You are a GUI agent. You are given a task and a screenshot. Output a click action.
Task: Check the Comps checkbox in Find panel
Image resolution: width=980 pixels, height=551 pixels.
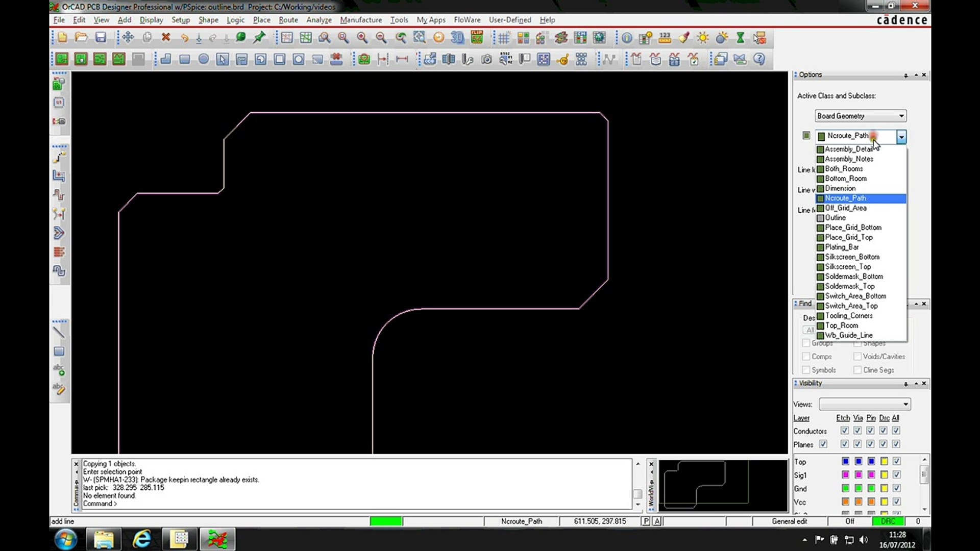[x=806, y=357]
